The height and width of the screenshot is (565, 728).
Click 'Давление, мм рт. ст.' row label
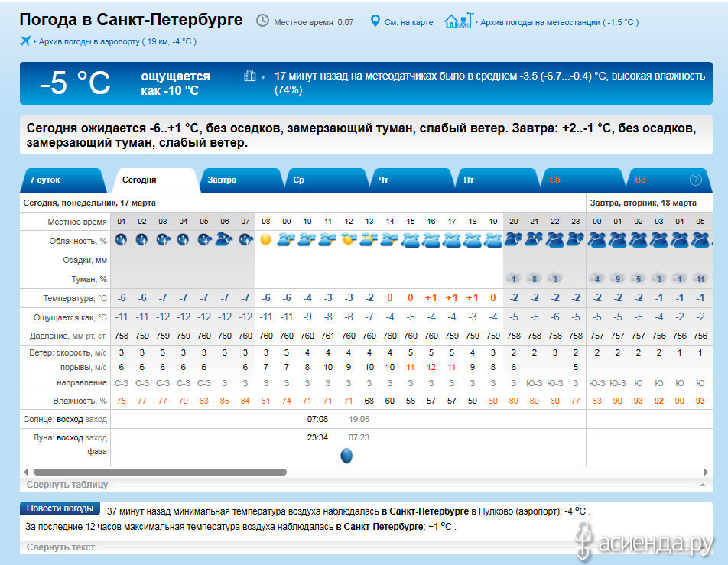[x=68, y=336]
